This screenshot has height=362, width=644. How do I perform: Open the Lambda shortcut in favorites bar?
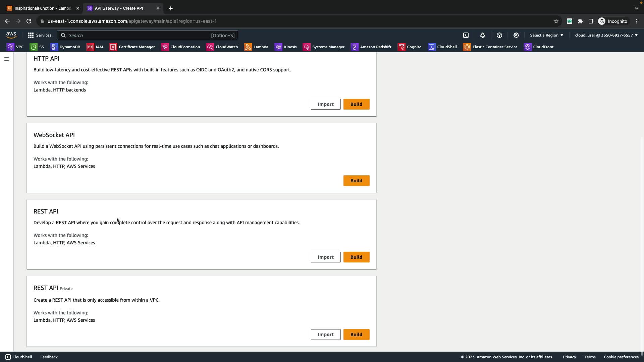pyautogui.click(x=256, y=47)
